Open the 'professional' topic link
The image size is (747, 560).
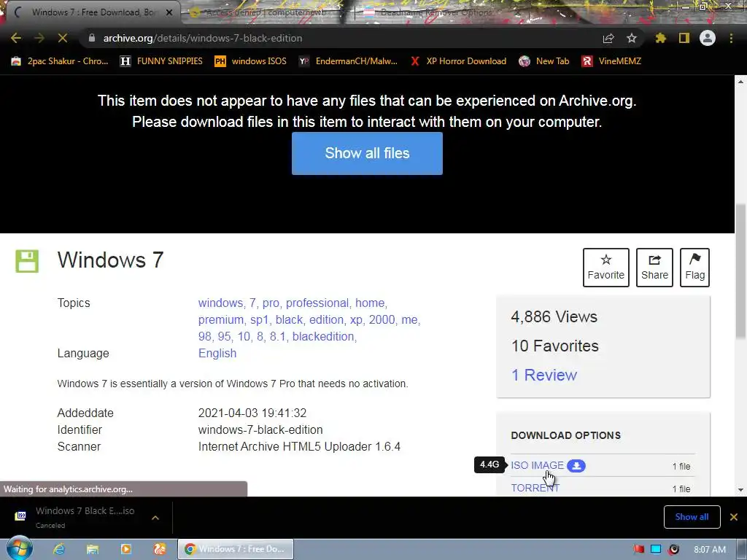(x=317, y=303)
